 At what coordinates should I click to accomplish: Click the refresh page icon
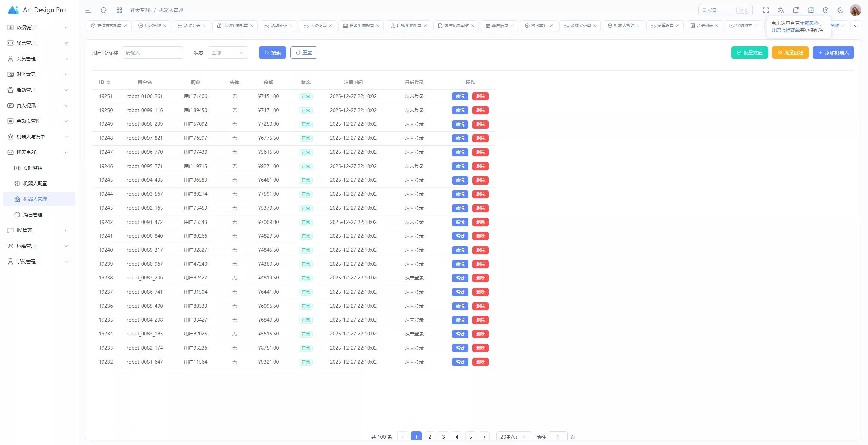click(104, 10)
